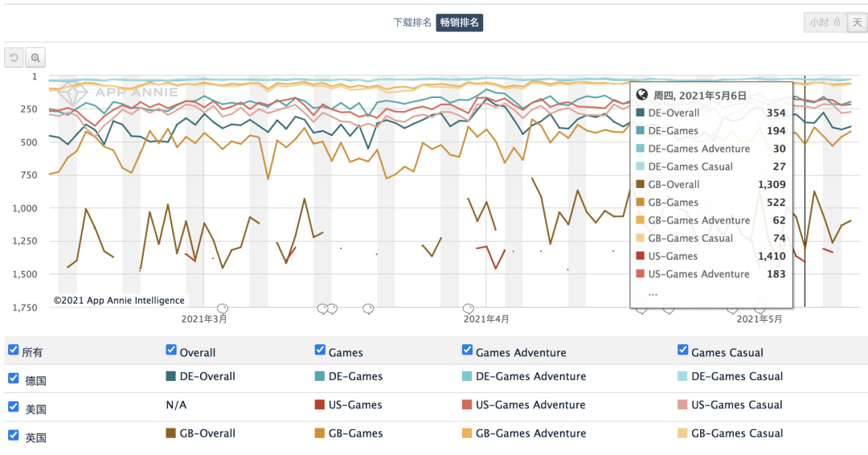Uncheck the 德国 row checkbox

tap(14, 378)
